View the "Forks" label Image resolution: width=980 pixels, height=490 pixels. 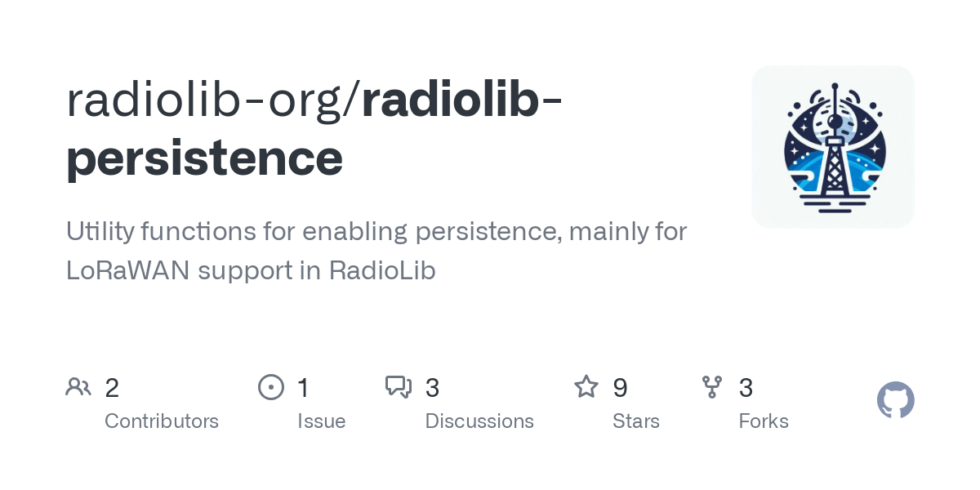(764, 421)
